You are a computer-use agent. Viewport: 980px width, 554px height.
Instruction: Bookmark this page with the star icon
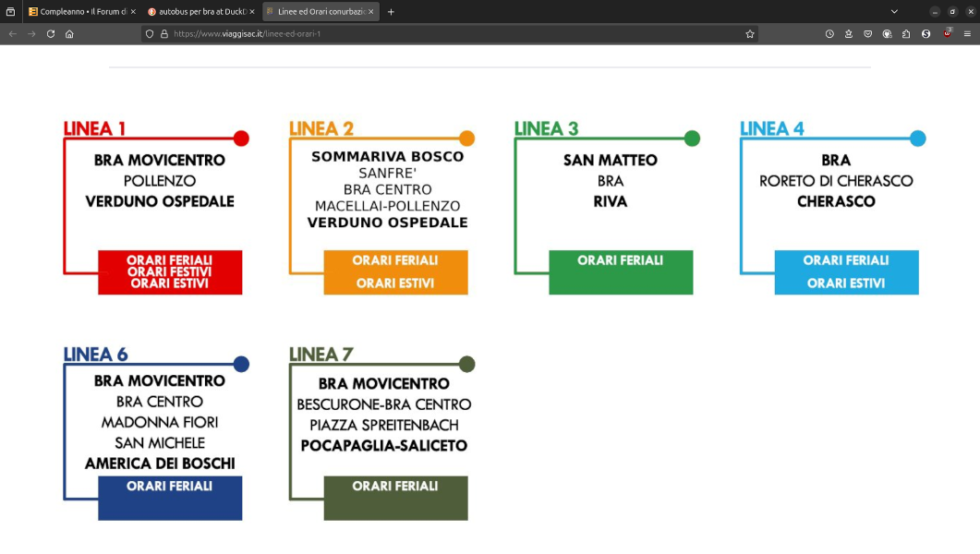(x=750, y=33)
